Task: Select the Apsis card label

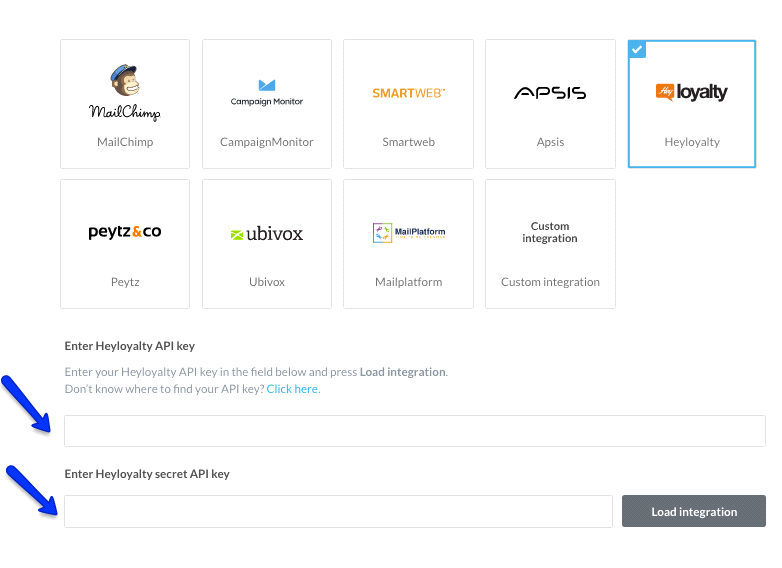Action: [x=550, y=142]
